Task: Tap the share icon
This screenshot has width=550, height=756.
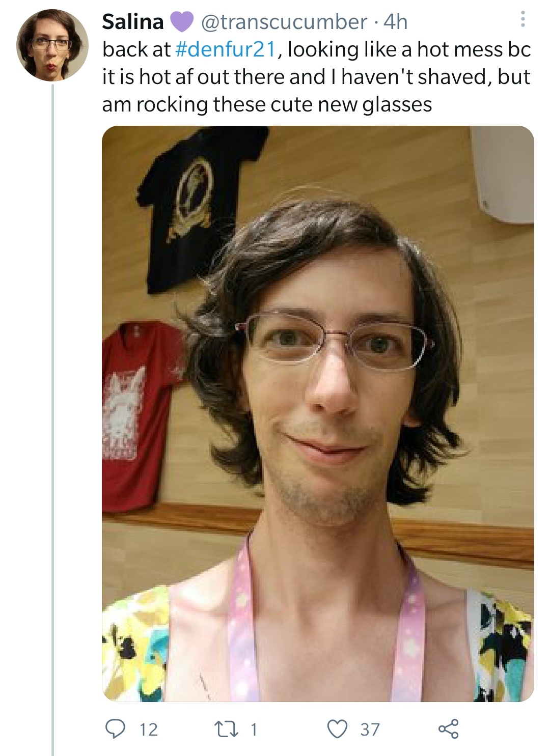Action: (x=449, y=729)
